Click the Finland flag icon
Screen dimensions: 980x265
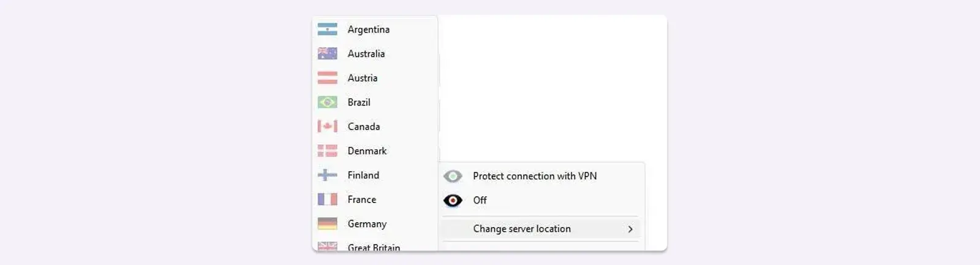tap(327, 175)
